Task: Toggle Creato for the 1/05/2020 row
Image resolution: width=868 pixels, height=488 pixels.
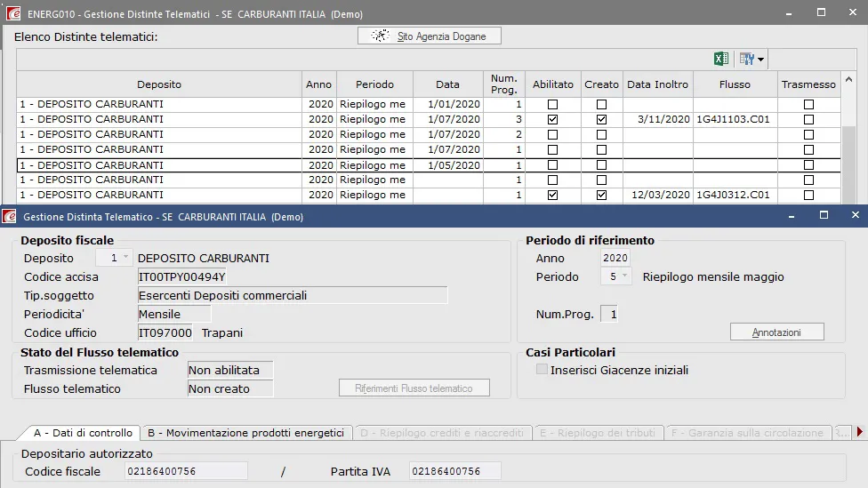Action: point(602,164)
